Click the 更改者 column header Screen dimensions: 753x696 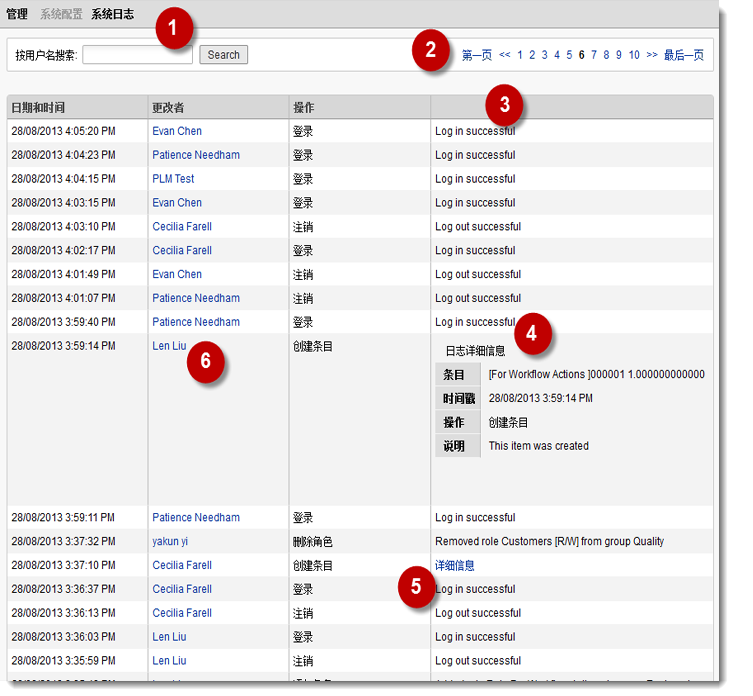pyautogui.click(x=168, y=108)
